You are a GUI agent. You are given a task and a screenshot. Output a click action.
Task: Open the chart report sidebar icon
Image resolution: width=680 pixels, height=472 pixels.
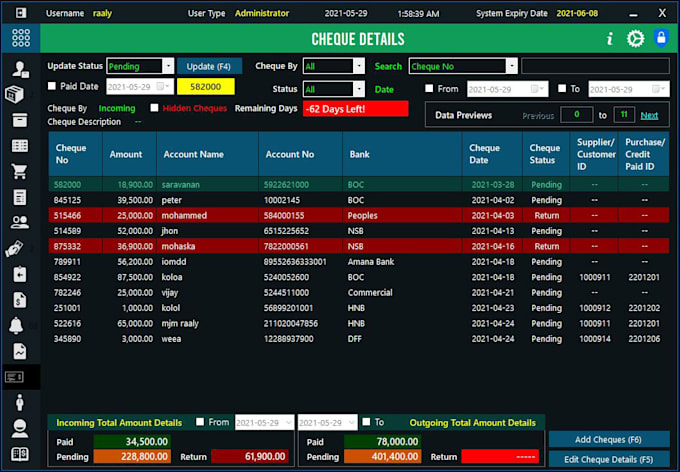tap(20, 351)
